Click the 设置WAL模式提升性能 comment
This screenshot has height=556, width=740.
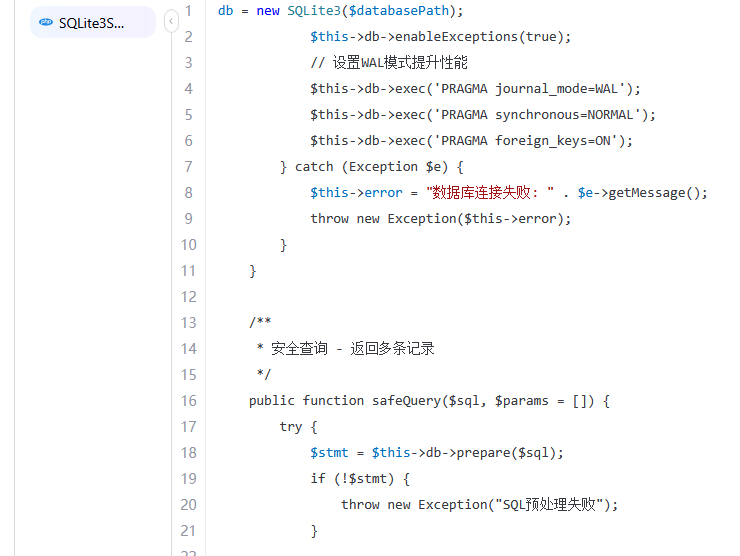click(388, 63)
